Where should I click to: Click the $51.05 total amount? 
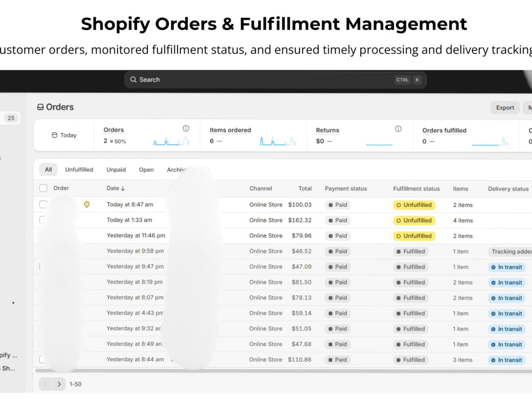click(301, 329)
